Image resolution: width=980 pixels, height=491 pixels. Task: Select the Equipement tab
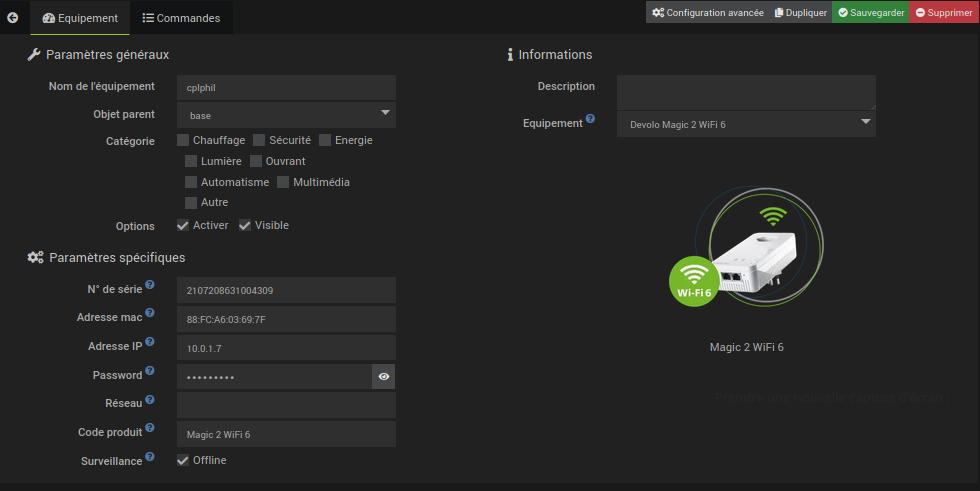click(x=80, y=18)
